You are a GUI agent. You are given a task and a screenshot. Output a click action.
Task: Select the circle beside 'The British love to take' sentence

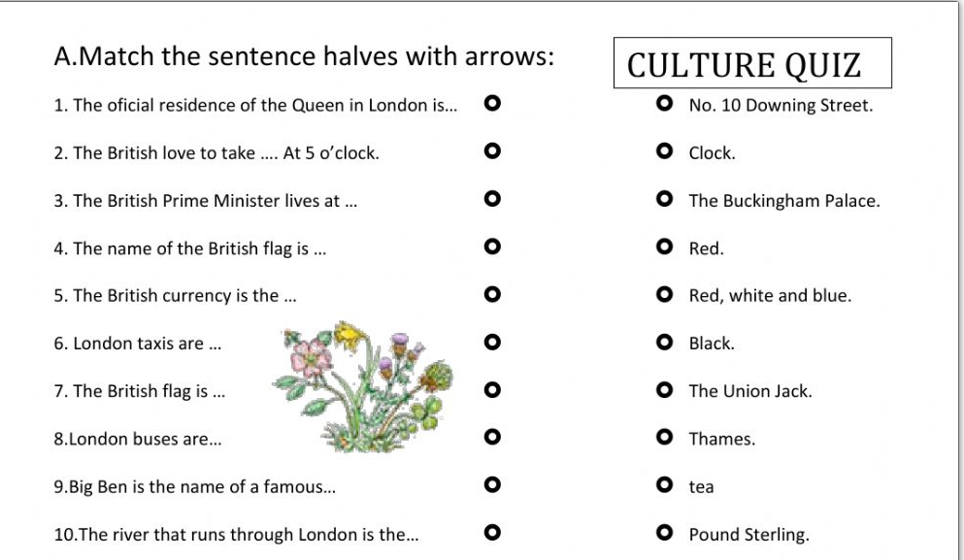[492, 150]
